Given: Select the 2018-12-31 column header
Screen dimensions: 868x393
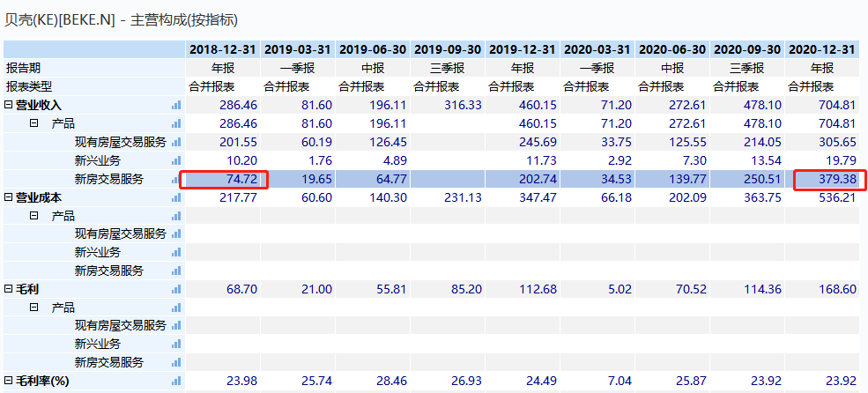Looking at the screenshot, I should [x=222, y=49].
